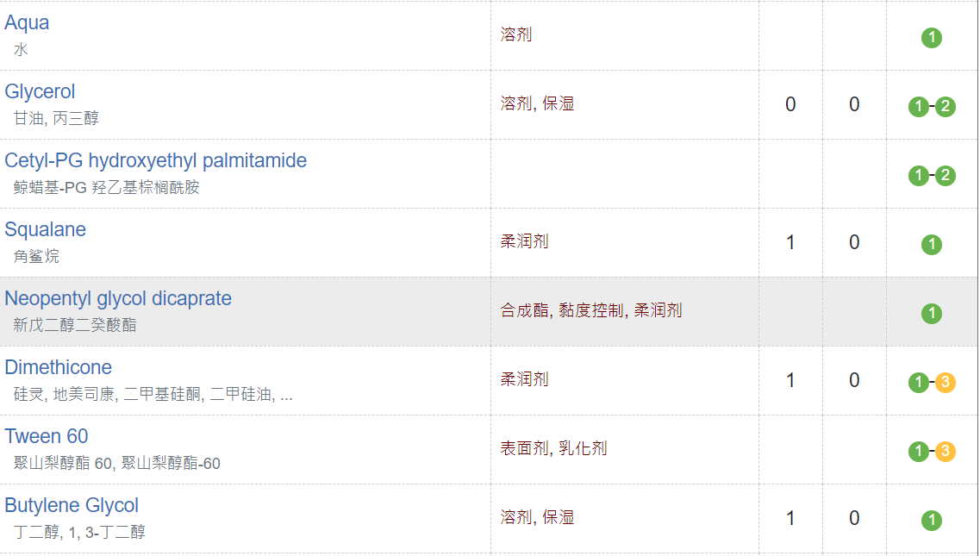Click Glycerol's 1-2 safety rating badge
Screen dimensions: 980x556
pyautogui.click(x=932, y=107)
